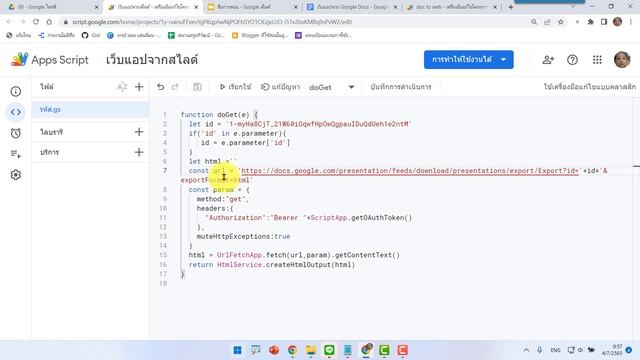Image resolution: width=640 pixels, height=360 pixels.
Task: Click the project title beside Apps Script
Action: 152,60
